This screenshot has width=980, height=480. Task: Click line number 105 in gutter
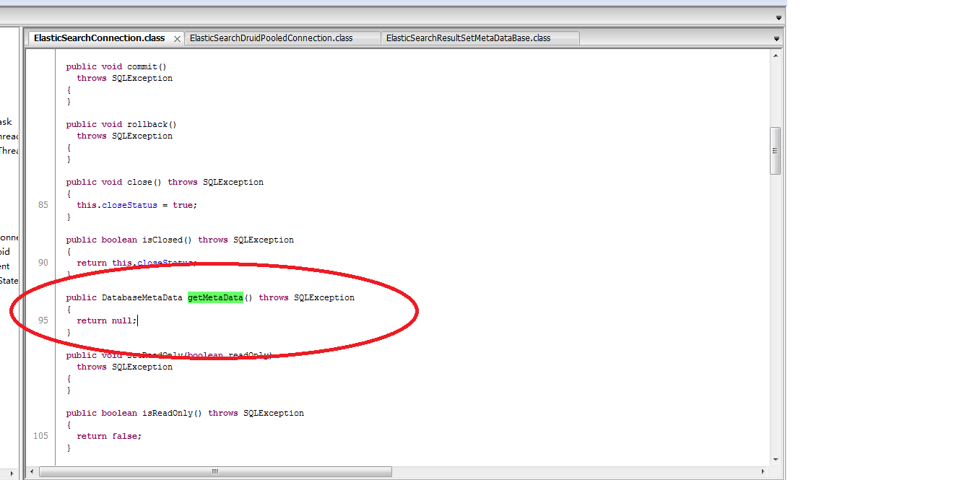pyautogui.click(x=40, y=436)
